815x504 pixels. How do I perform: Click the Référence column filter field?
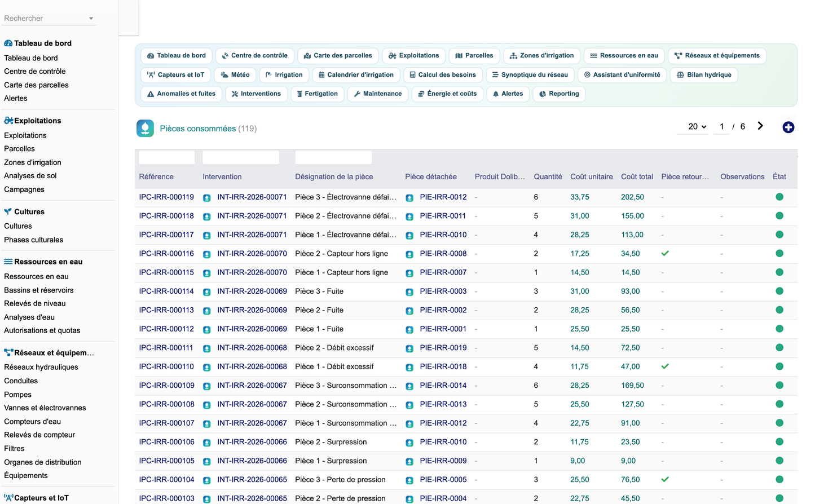click(x=167, y=157)
